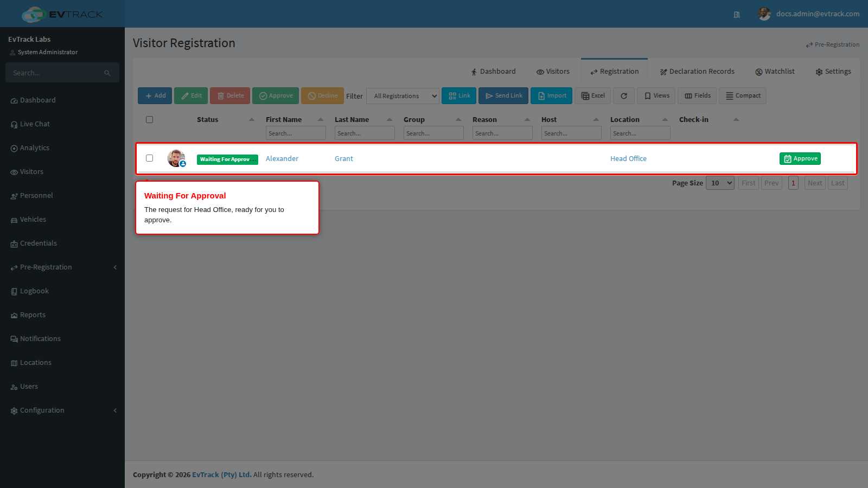
Task: Expand the Configuration sidebar menu
Action: tap(62, 410)
